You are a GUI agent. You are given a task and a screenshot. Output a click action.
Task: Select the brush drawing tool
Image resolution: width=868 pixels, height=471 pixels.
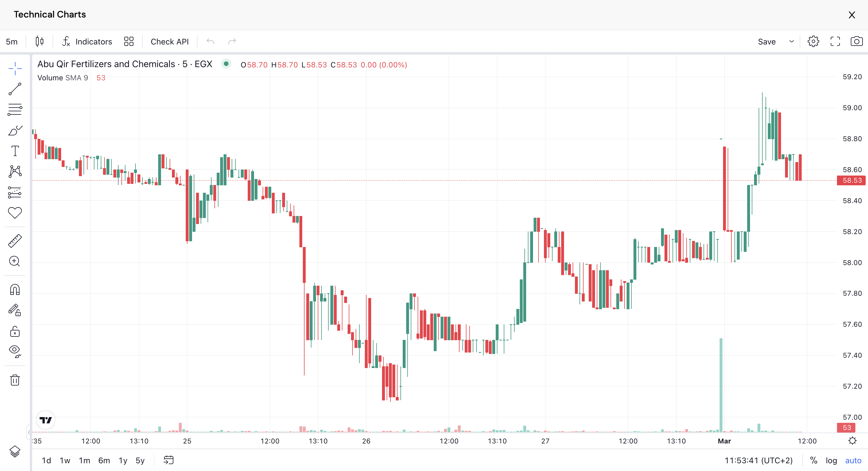15,131
